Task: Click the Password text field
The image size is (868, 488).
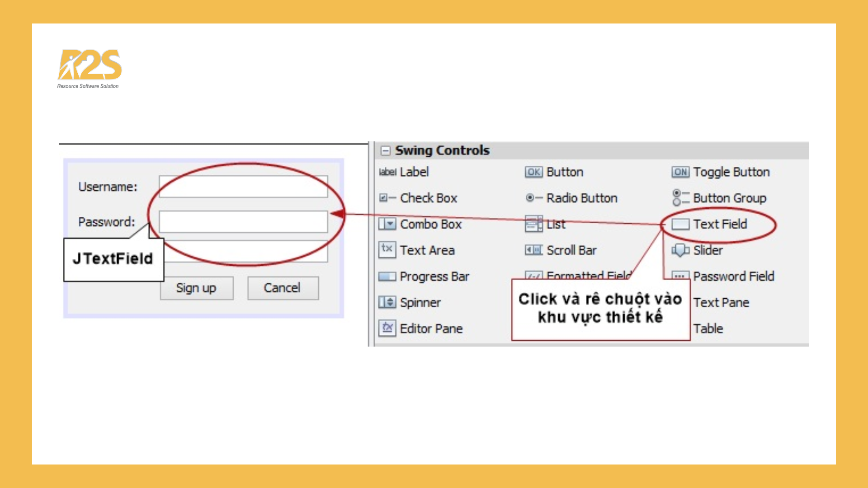Action: click(243, 222)
